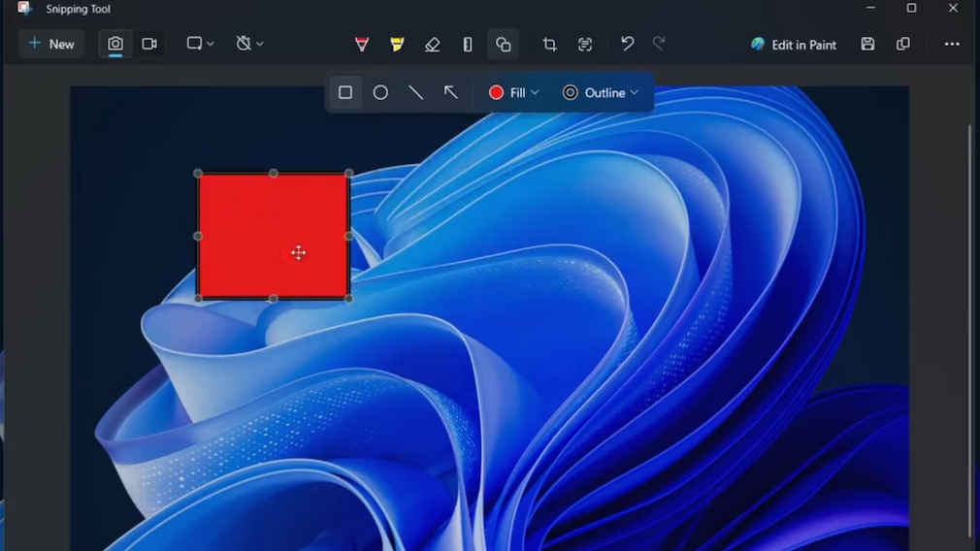
Task: Click the red Fill color swatch
Action: 496,92
